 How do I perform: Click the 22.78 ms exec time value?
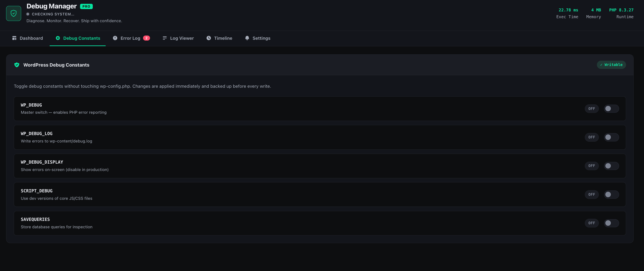568,10
